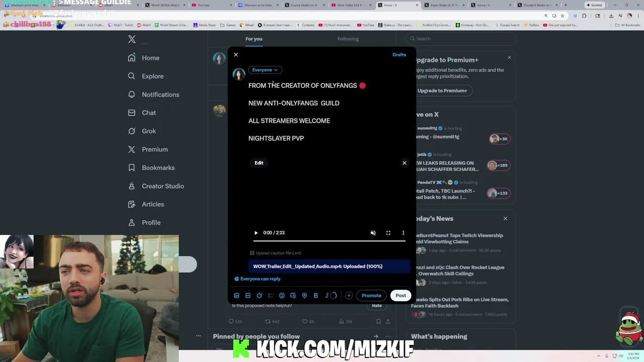Play the attached video preview
This screenshot has height=362, width=644.
coord(256,233)
